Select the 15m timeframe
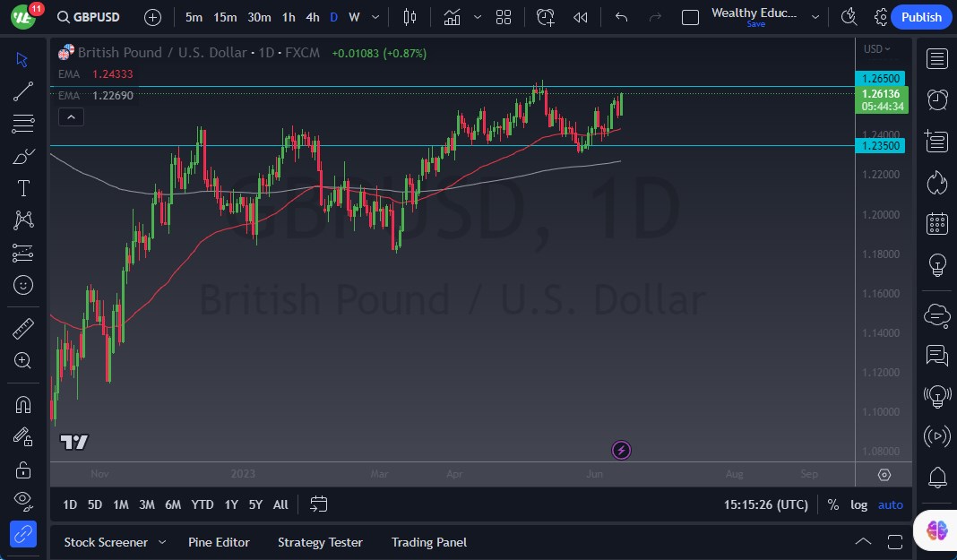The image size is (957, 560). tap(225, 17)
